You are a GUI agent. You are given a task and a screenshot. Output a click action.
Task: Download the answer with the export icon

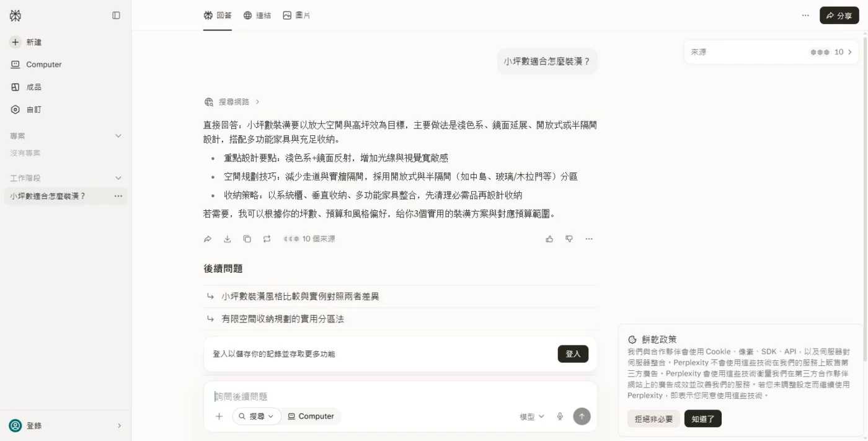pos(228,239)
